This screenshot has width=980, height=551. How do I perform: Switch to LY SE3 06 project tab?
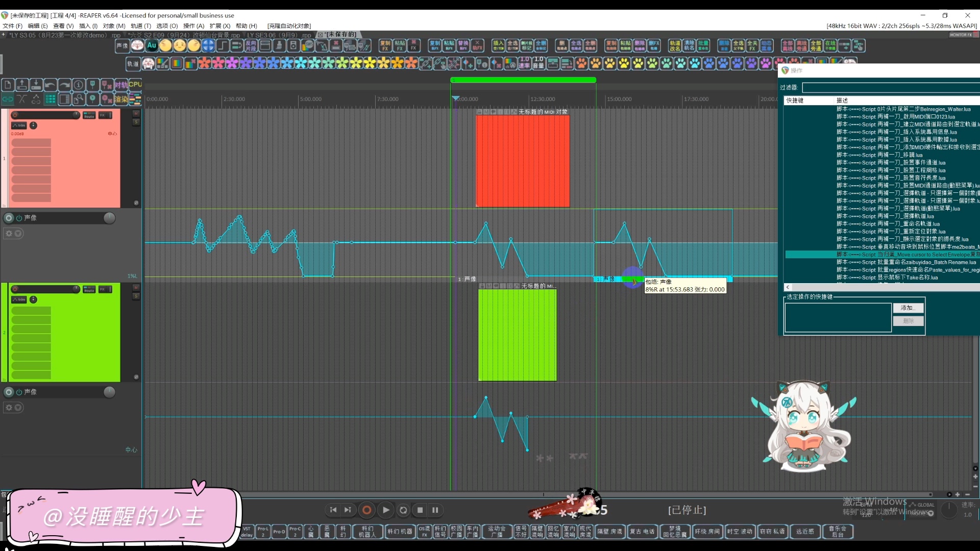pyautogui.click(x=279, y=35)
